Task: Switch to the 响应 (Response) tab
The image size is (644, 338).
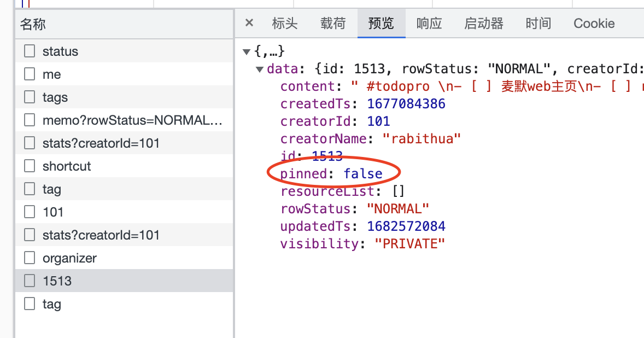Action: point(429,23)
